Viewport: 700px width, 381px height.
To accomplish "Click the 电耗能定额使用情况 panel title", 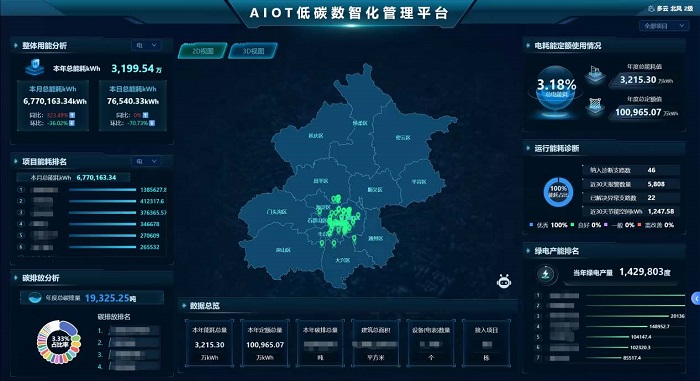I will click(567, 46).
